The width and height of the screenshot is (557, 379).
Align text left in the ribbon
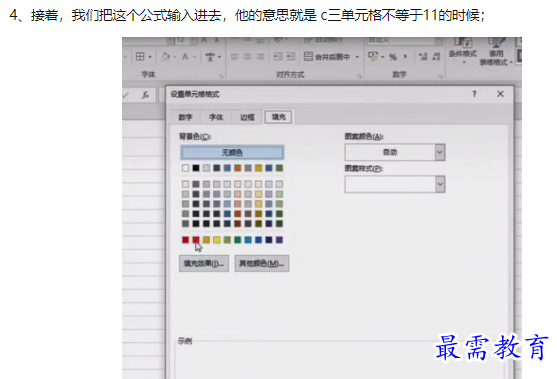[234, 56]
